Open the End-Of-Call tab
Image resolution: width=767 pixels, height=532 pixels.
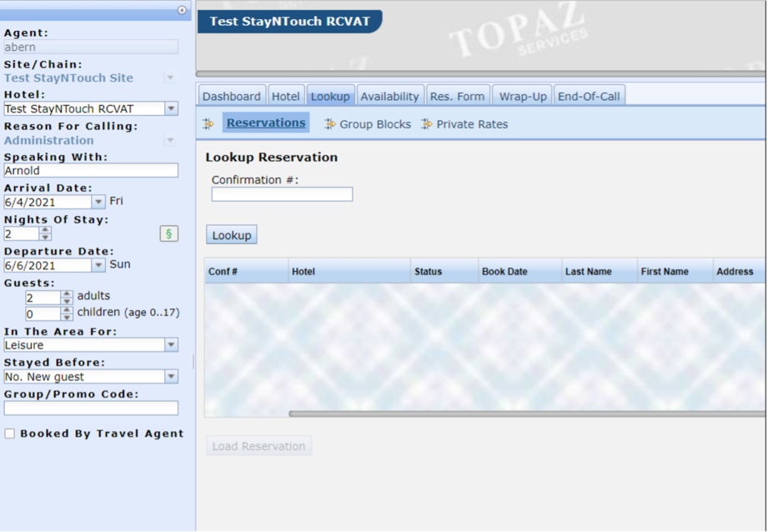589,96
